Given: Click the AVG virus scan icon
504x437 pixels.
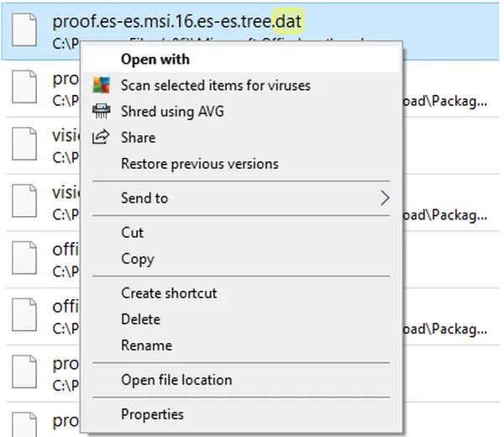Looking at the screenshot, I should 101,85.
